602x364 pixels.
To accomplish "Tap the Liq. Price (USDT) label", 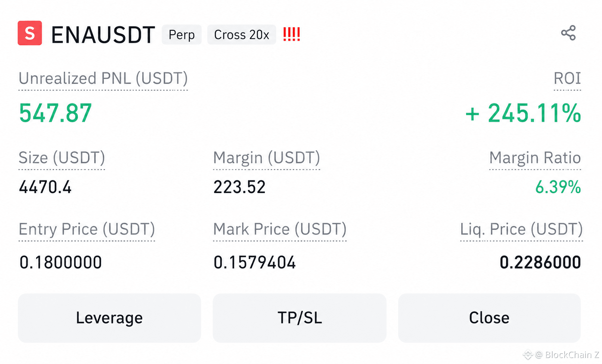I will 521,229.
